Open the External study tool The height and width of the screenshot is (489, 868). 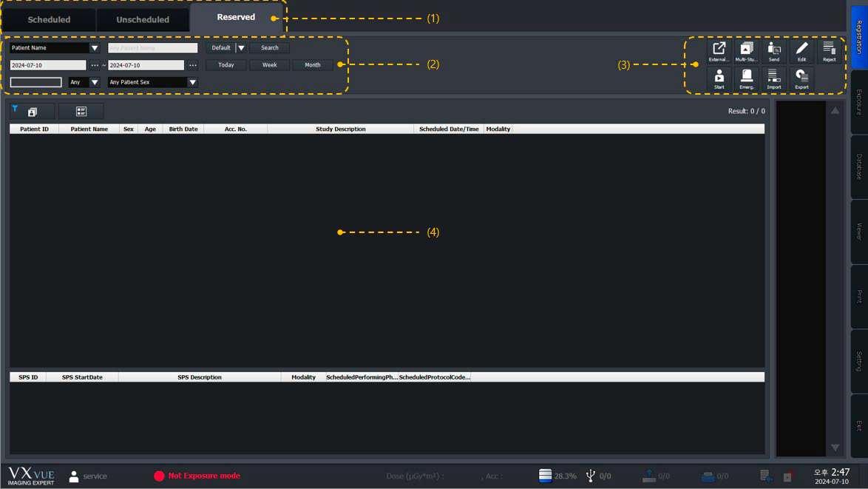click(x=719, y=50)
